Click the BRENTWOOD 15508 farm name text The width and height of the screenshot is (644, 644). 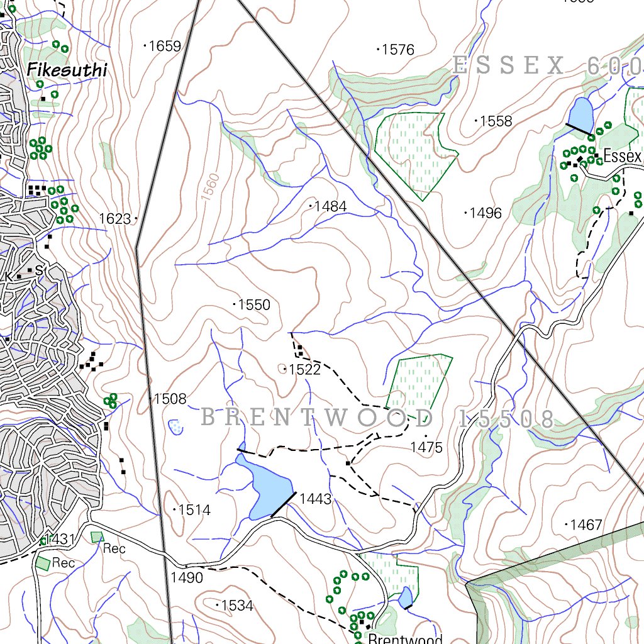[x=376, y=418]
